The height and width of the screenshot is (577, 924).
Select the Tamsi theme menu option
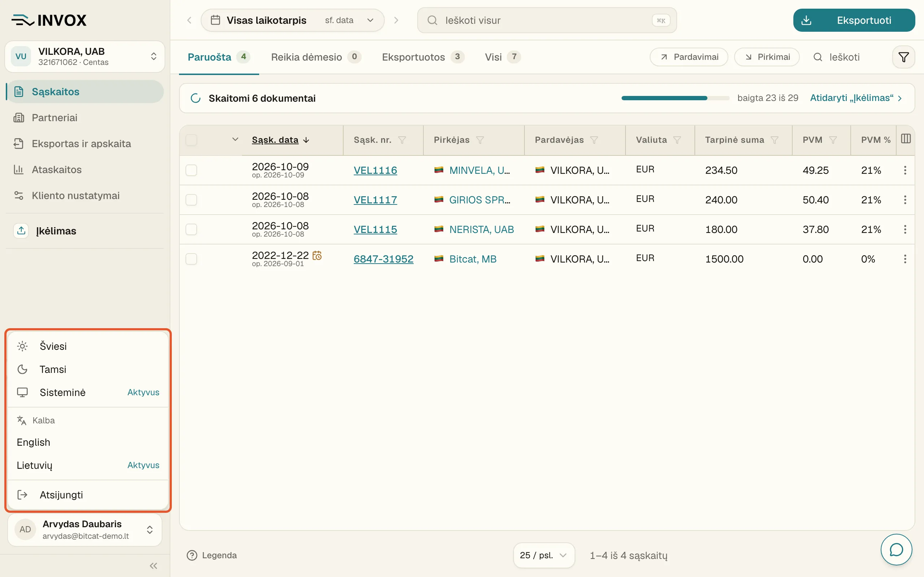(88, 369)
